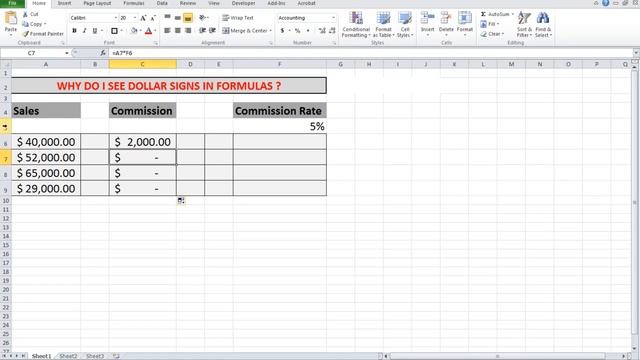The width and height of the screenshot is (640, 360).
Task: Open Cell Styles gallery
Action: point(405,25)
